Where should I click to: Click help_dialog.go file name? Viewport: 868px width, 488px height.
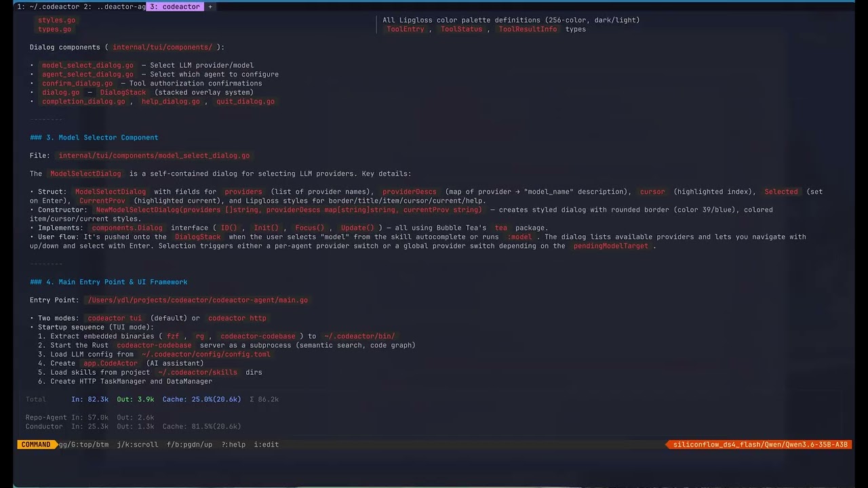171,102
